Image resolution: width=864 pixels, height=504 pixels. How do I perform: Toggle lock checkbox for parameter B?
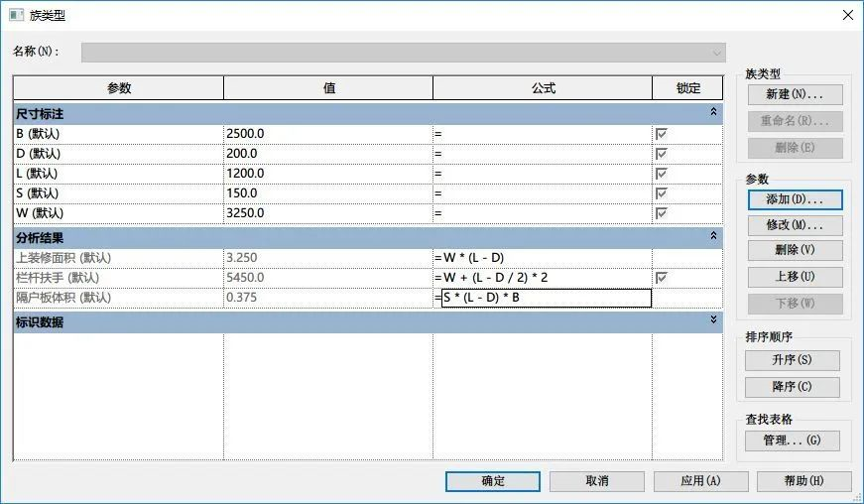point(662,134)
